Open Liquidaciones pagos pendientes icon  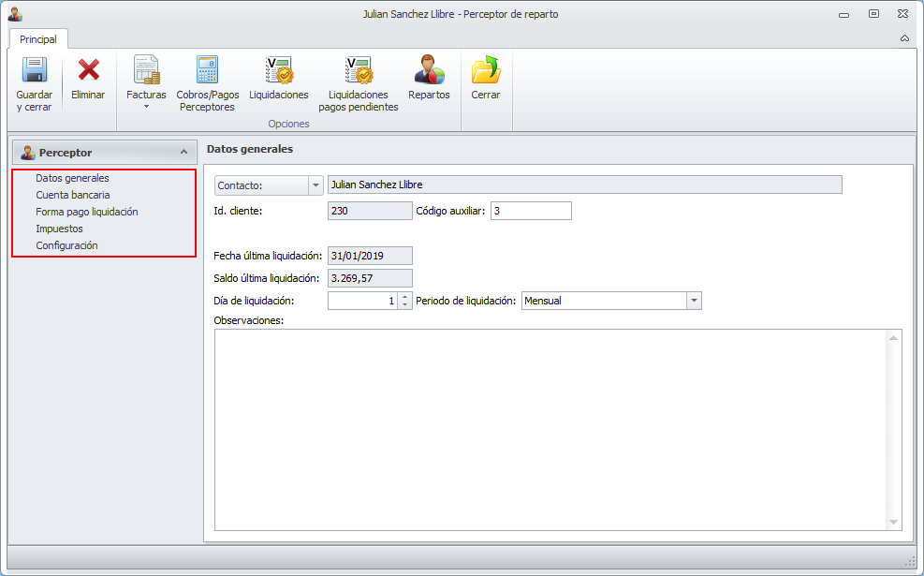(359, 69)
